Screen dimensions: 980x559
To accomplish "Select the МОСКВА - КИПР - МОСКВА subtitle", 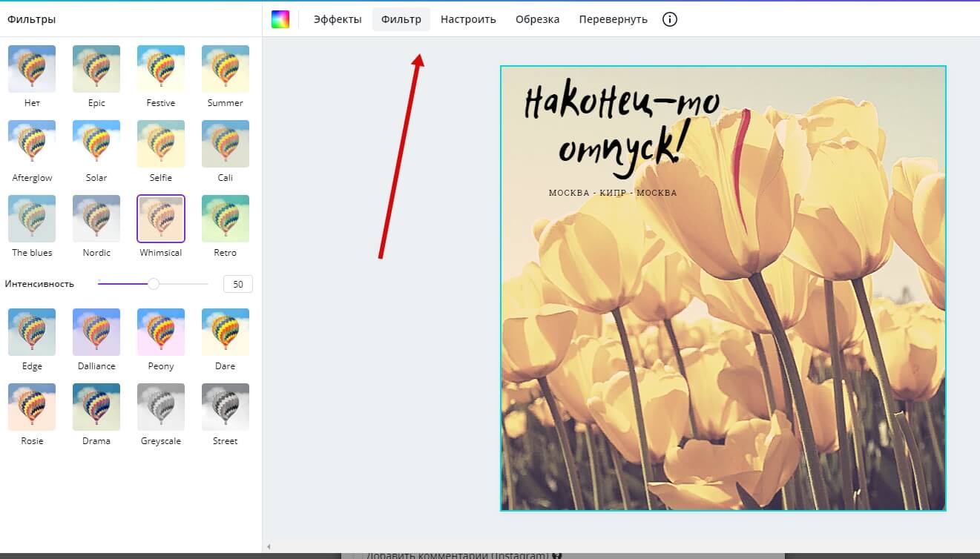I will point(613,193).
